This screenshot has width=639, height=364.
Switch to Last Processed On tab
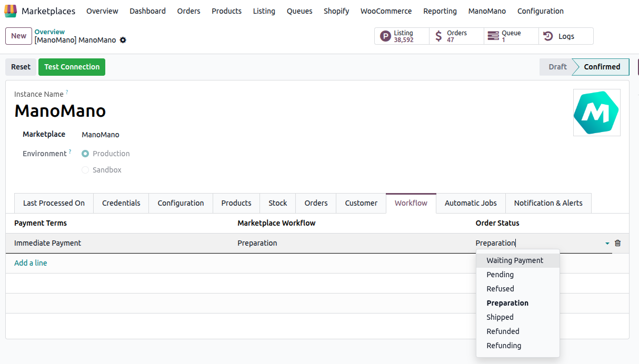54,203
